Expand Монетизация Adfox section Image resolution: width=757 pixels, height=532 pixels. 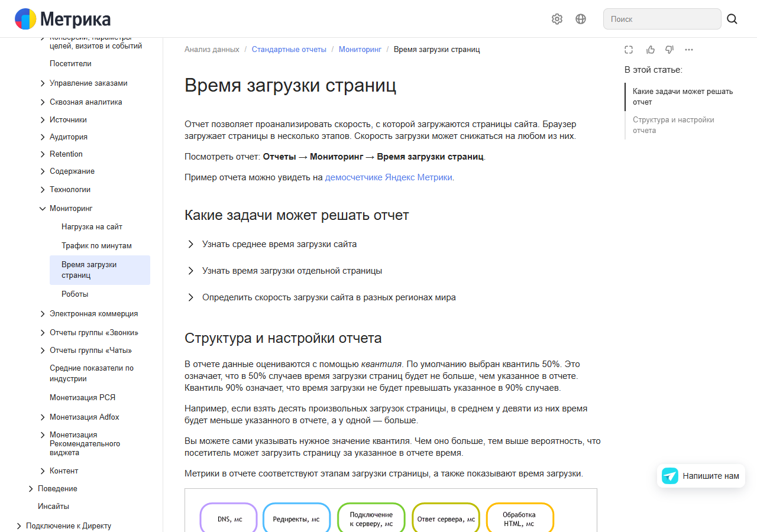point(43,417)
